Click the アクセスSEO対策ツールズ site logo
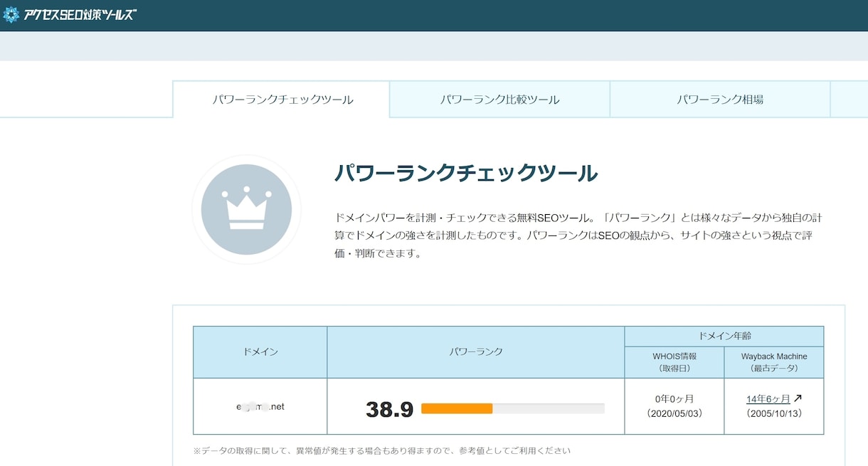The width and height of the screenshot is (868, 466). click(69, 14)
